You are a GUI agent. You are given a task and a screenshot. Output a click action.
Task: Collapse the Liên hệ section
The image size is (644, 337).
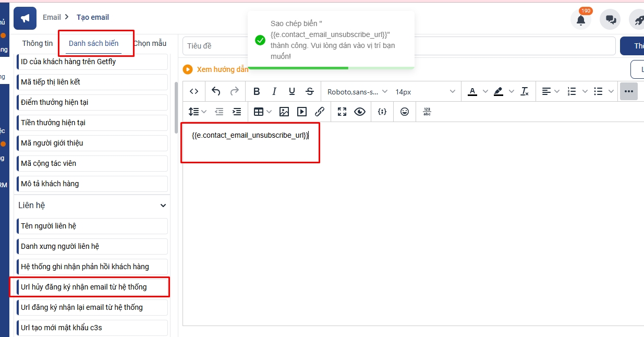pyautogui.click(x=163, y=206)
